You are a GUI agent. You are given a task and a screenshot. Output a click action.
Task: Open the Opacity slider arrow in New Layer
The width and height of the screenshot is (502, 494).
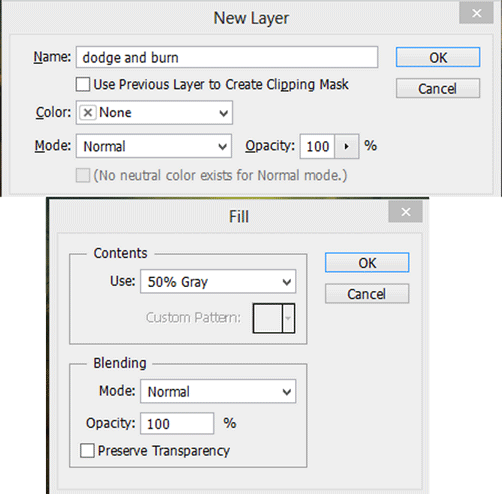[347, 146]
